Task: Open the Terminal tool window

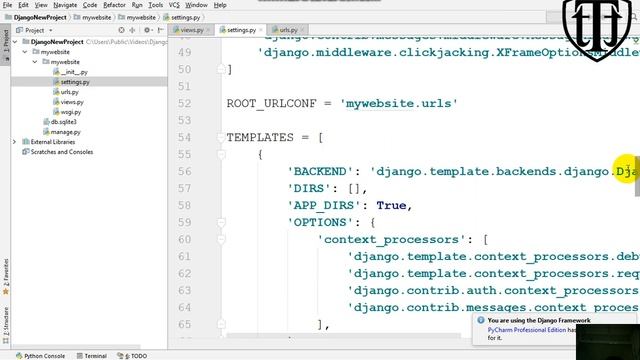Action: click(92, 356)
